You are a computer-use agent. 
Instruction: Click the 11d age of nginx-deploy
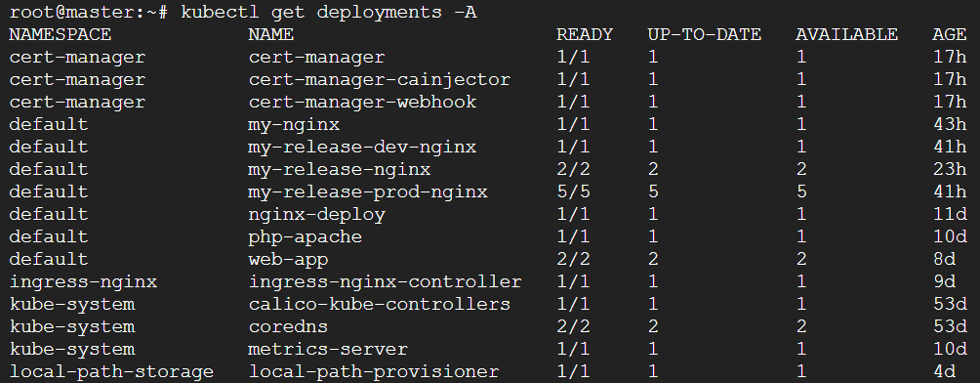coord(949,215)
